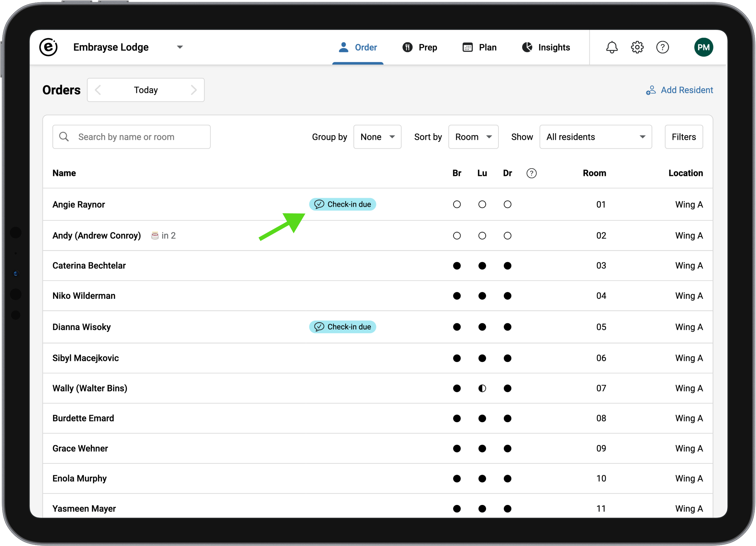Select Angie Raynor's empty breakfast circle
Image resolution: width=756 pixels, height=546 pixels.
click(457, 204)
